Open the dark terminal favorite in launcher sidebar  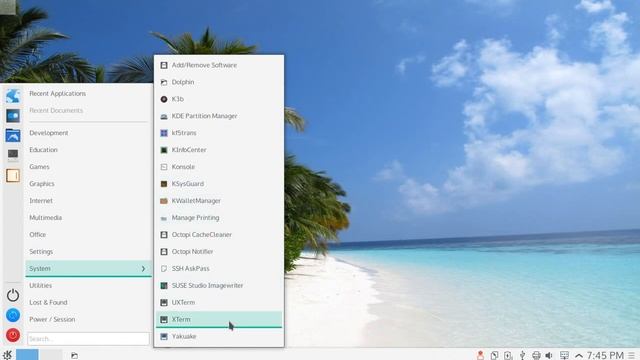pyautogui.click(x=13, y=155)
